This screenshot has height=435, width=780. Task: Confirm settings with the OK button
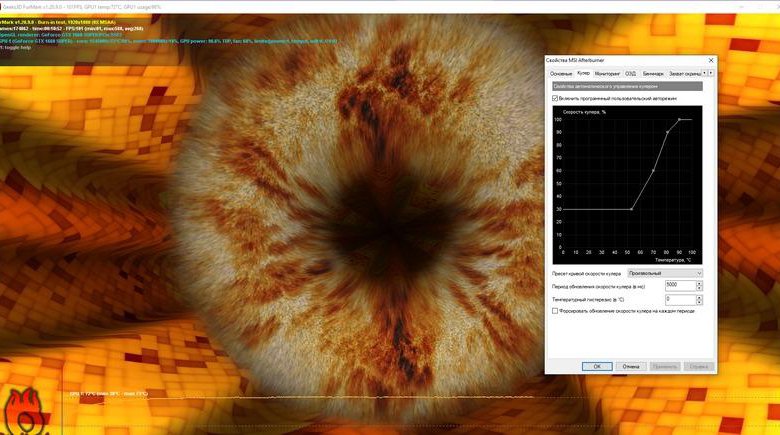pyautogui.click(x=597, y=366)
